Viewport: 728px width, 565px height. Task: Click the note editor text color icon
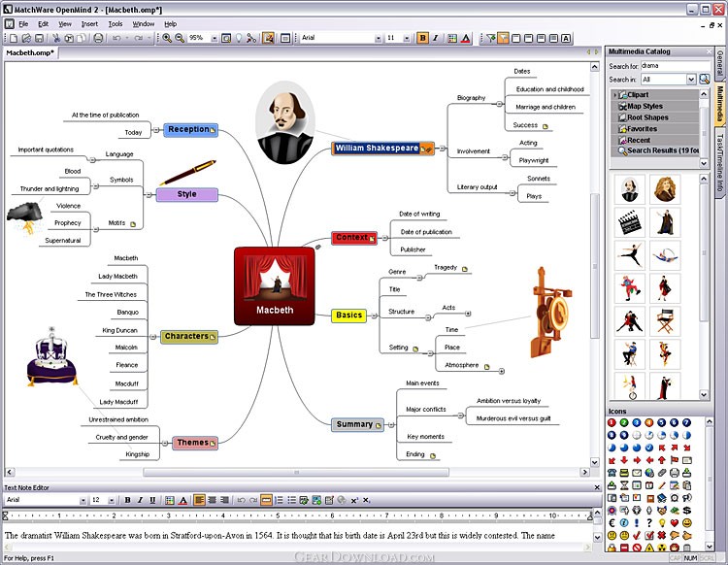pos(182,500)
